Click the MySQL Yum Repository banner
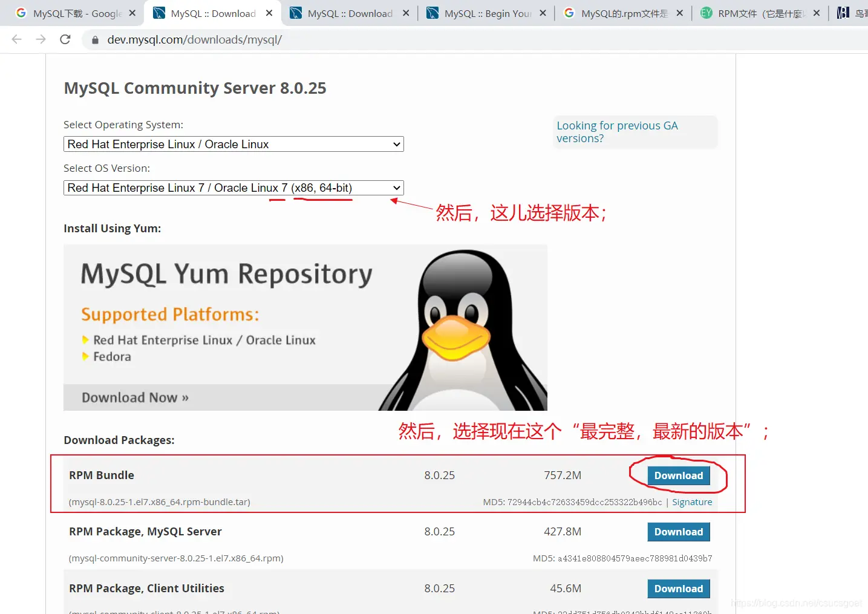Viewport: 868px width, 614px height. tap(305, 327)
